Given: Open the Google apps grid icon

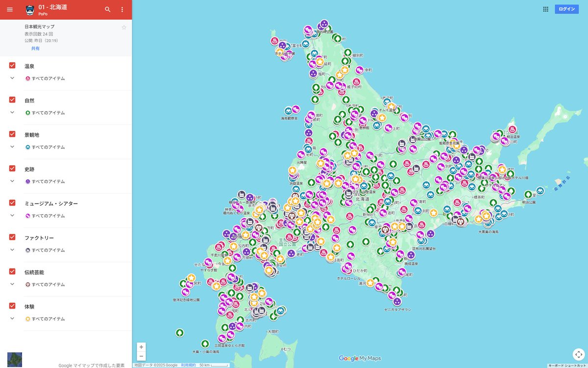Looking at the screenshot, I should pos(546,9).
